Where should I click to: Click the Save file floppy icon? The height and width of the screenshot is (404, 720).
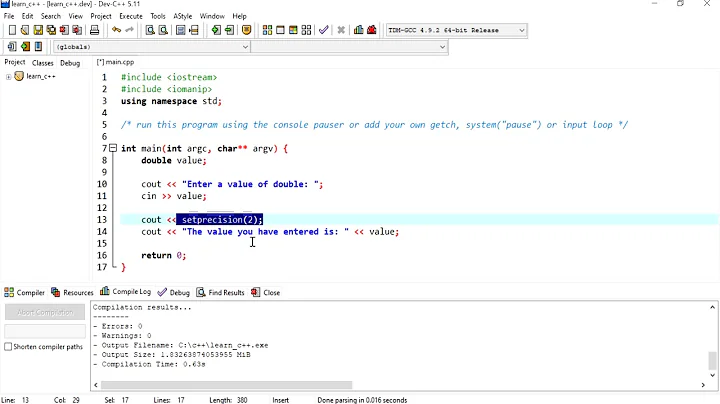click(x=38, y=30)
